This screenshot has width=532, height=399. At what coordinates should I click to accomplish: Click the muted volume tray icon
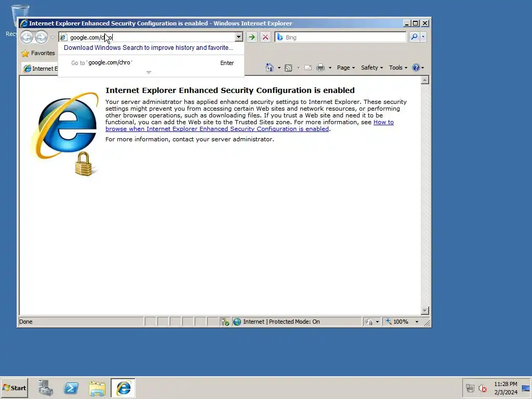coord(483,388)
